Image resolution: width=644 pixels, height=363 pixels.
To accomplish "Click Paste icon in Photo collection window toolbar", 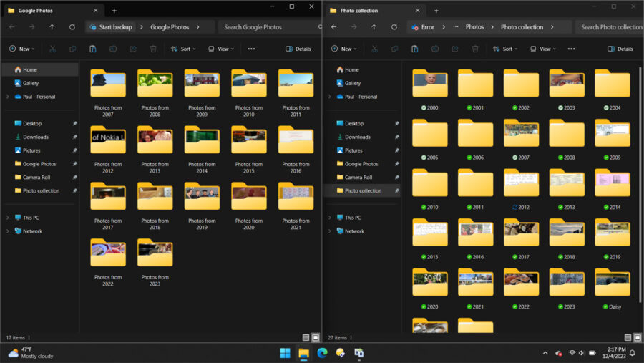I will coord(415,49).
